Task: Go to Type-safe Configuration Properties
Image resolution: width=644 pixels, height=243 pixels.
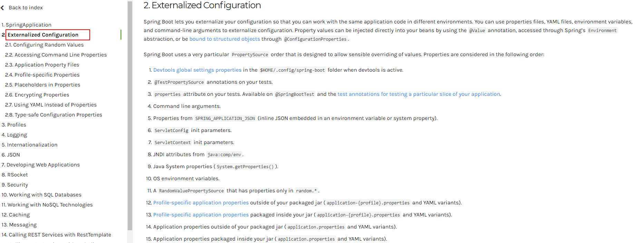Action: (x=54, y=115)
